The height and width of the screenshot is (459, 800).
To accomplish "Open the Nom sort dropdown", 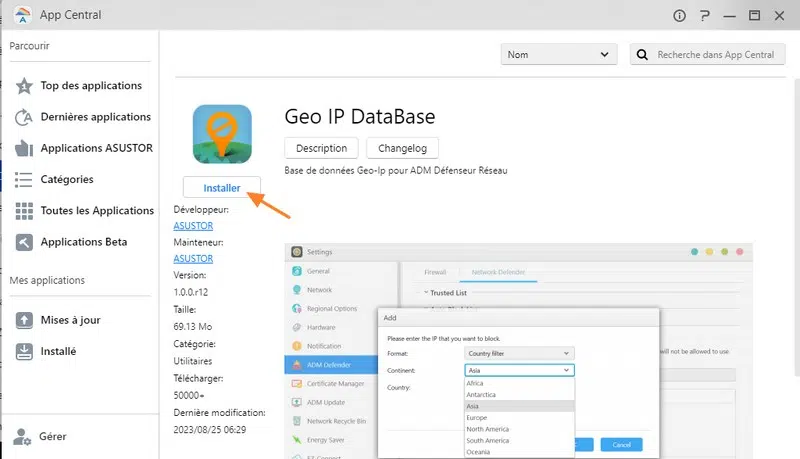I will [x=559, y=55].
